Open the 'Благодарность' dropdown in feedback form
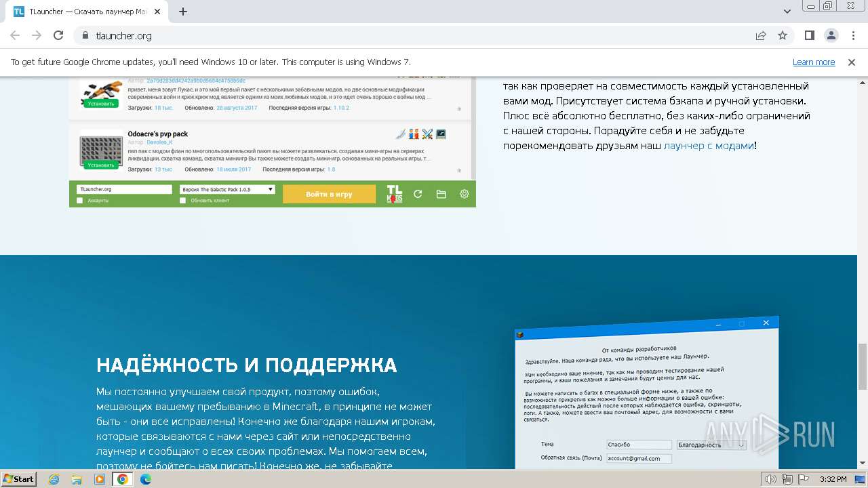 click(x=711, y=445)
